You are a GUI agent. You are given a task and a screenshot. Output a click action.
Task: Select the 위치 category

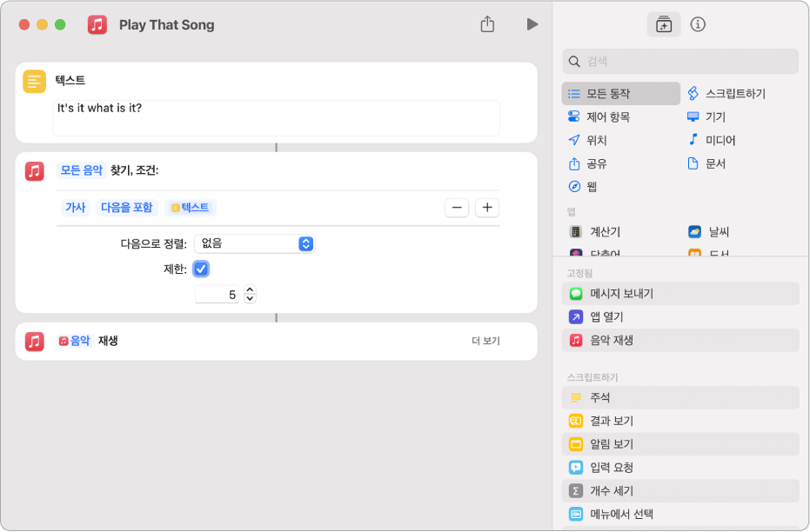588,140
